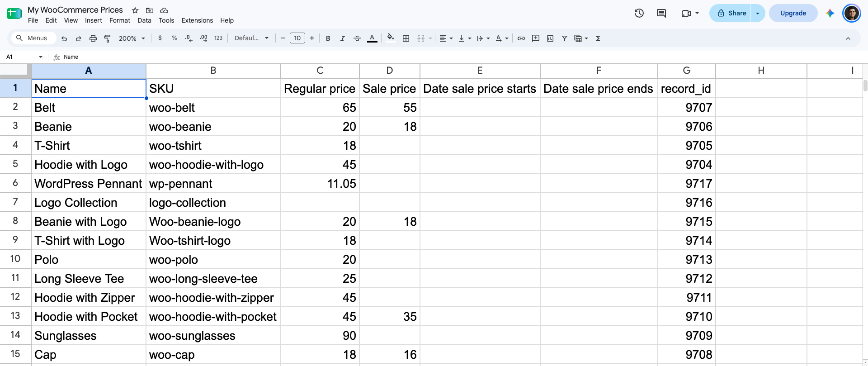Screen dimensions: 868x366
Task: Open the text color picker
Action: [x=372, y=38]
